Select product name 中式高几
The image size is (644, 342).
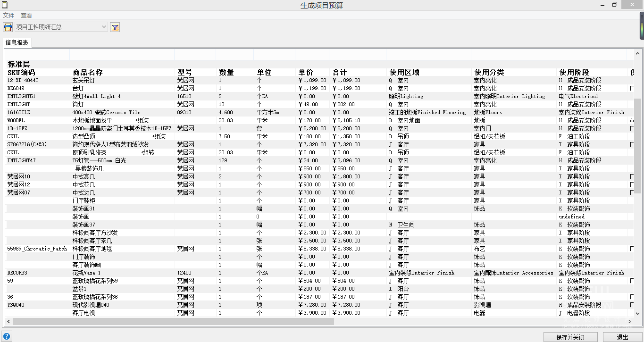pyautogui.click(x=84, y=176)
